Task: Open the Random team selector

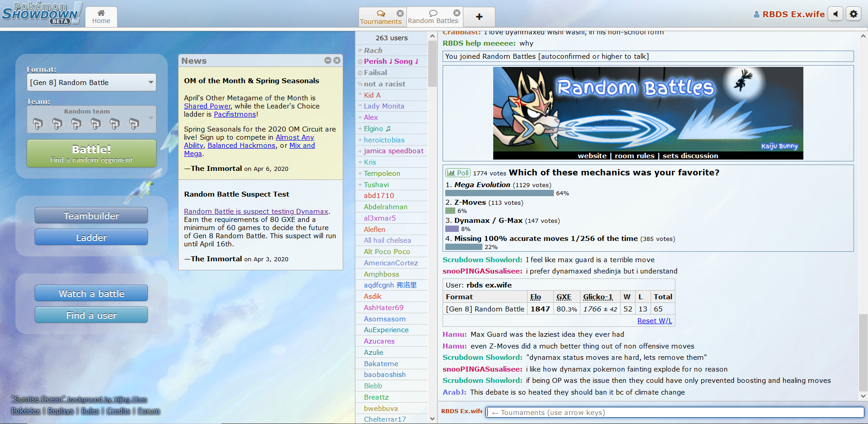Action: click(x=91, y=119)
